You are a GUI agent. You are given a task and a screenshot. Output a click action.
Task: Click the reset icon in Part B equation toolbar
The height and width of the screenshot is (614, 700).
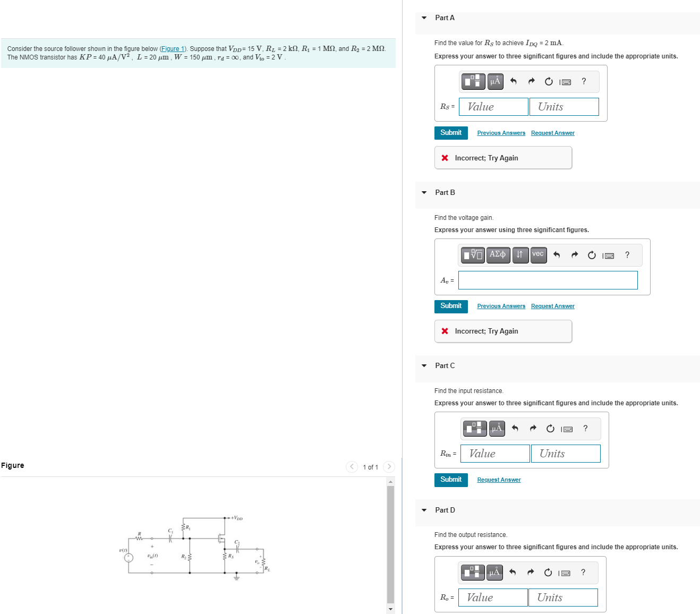[x=592, y=255]
